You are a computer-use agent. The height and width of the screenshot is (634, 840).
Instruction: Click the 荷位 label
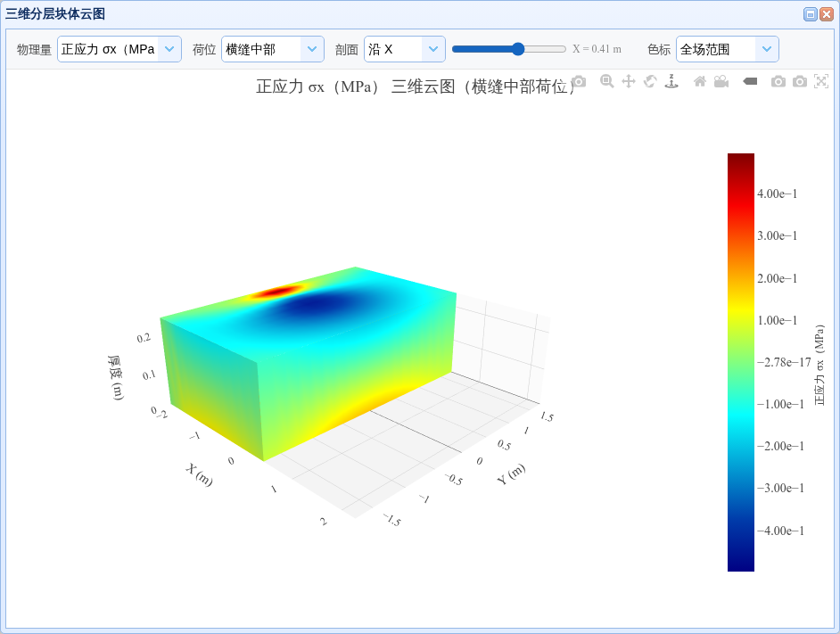204,50
